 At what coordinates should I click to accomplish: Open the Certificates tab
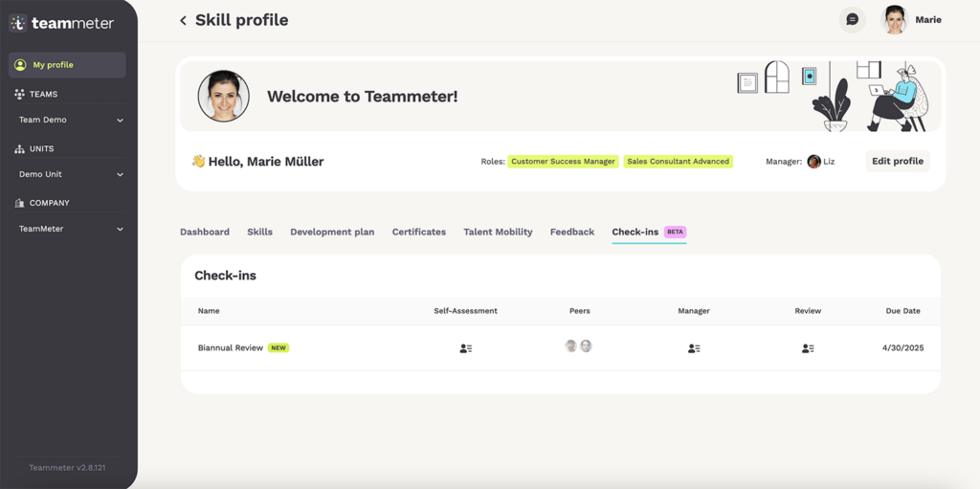[x=419, y=232]
